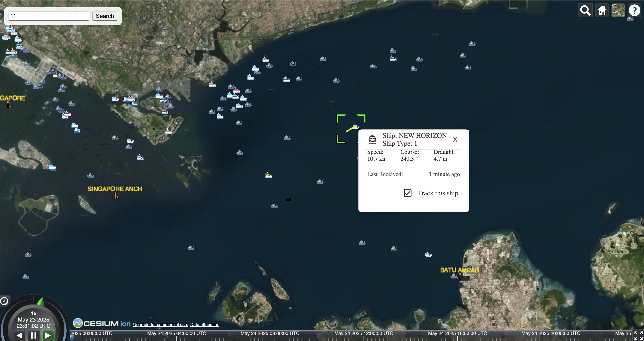Screen dimensions: 644x341
Task: Click the May 23 2025 date in dial
Action: tap(33, 320)
